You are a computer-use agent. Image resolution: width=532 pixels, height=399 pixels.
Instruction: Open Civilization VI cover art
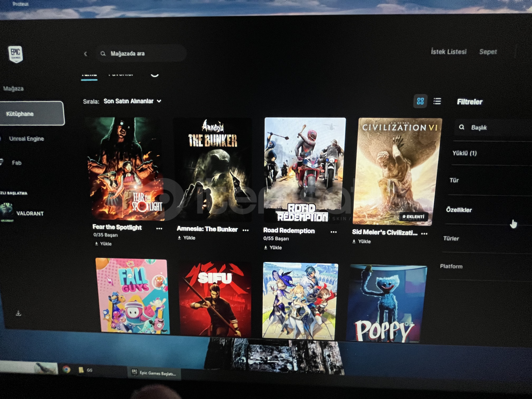point(397,171)
